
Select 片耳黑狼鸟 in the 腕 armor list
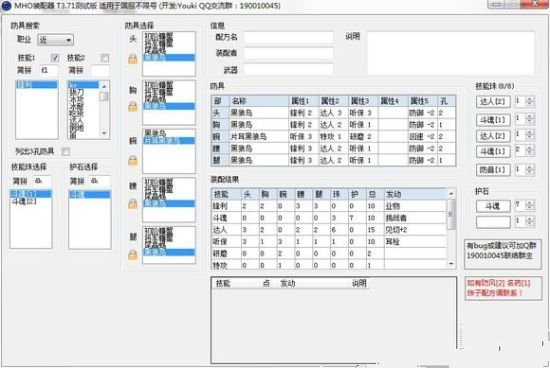(169, 141)
